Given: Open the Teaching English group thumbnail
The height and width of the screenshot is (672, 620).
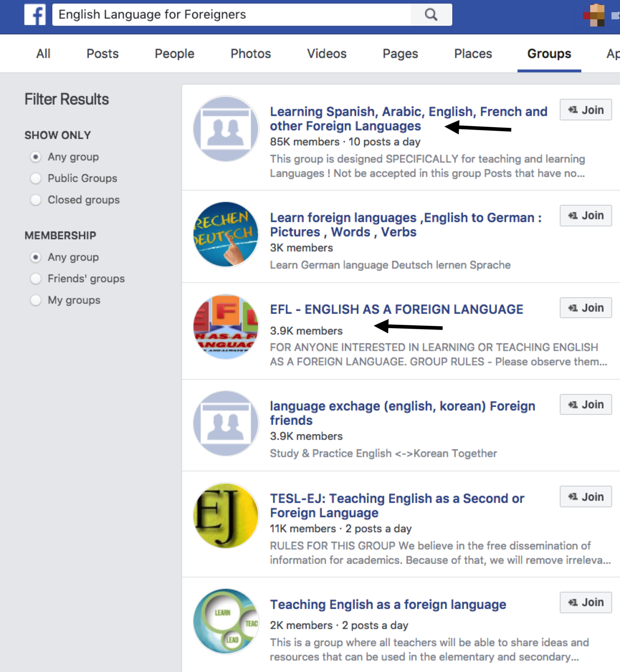Looking at the screenshot, I should click(x=226, y=621).
